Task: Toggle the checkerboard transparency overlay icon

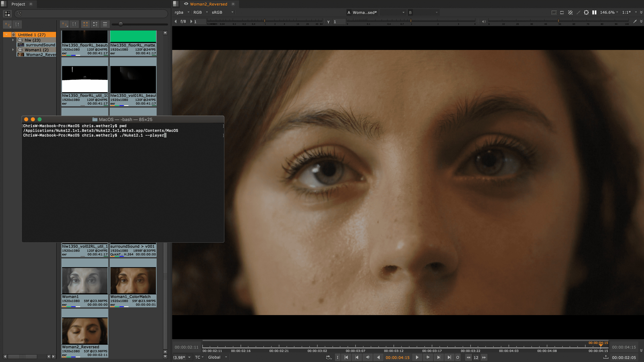Action: (x=570, y=13)
